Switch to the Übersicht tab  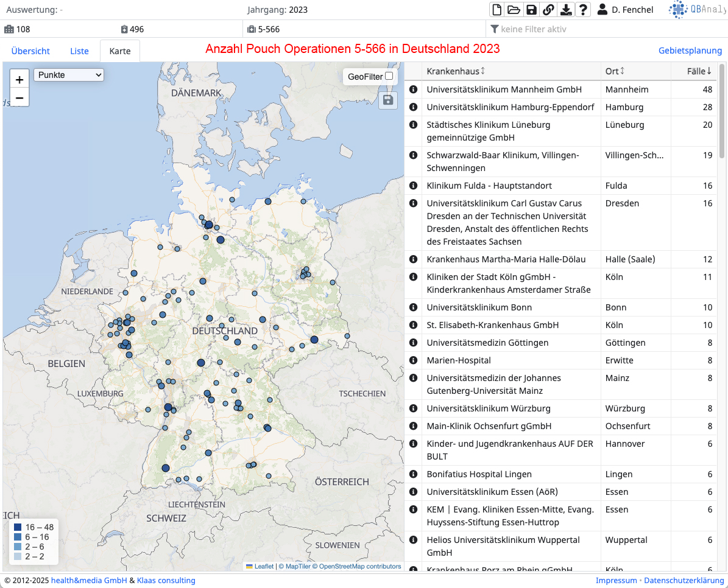30,51
